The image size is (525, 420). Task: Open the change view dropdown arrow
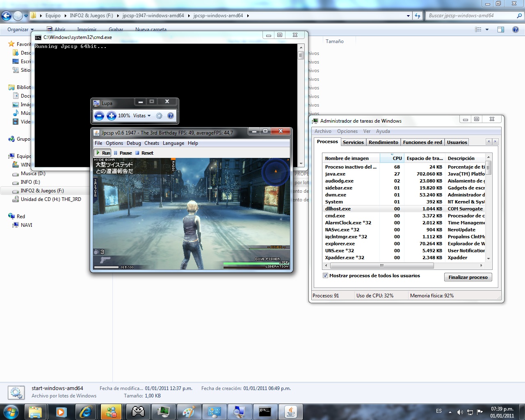487,30
